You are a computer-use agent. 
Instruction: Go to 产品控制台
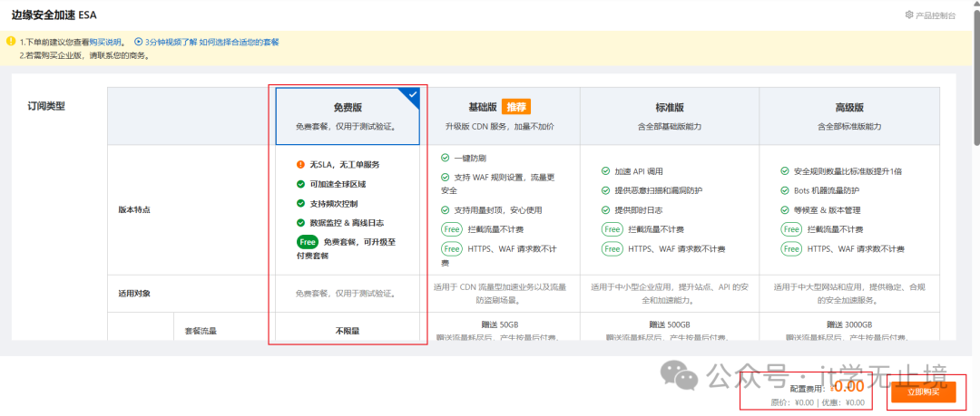tap(936, 15)
